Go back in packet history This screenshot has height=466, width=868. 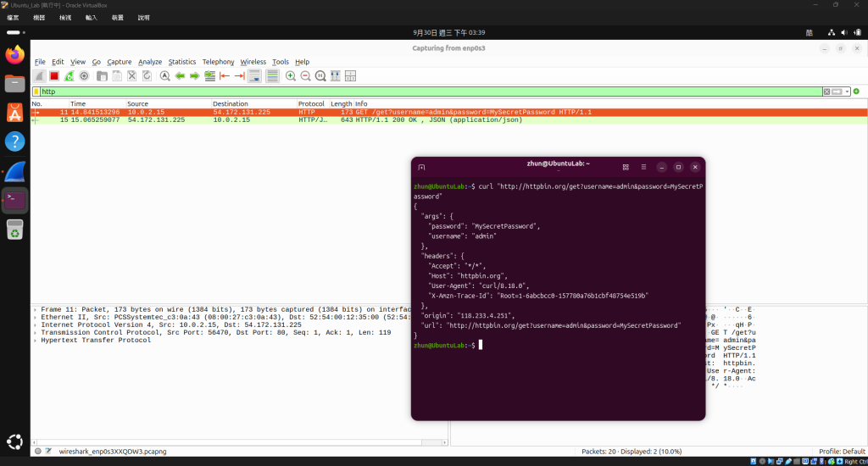[180, 76]
